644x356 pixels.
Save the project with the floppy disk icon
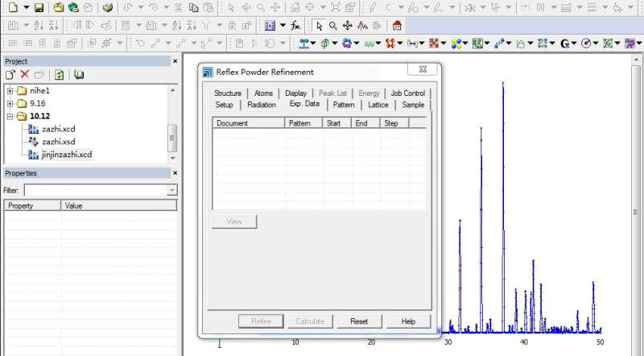point(39,7)
